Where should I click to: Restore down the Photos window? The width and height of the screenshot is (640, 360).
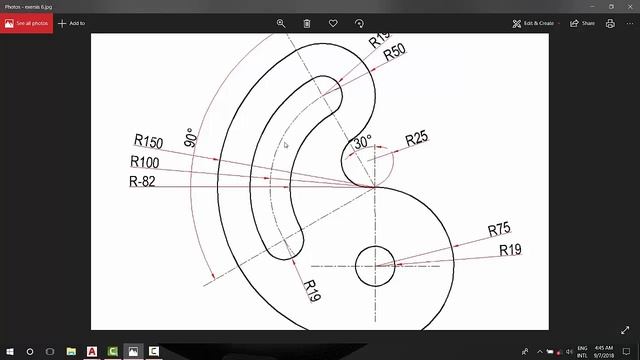[611, 7]
